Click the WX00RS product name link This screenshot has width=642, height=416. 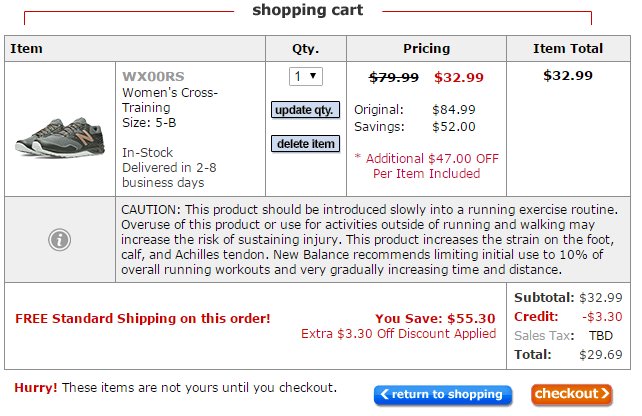(153, 76)
